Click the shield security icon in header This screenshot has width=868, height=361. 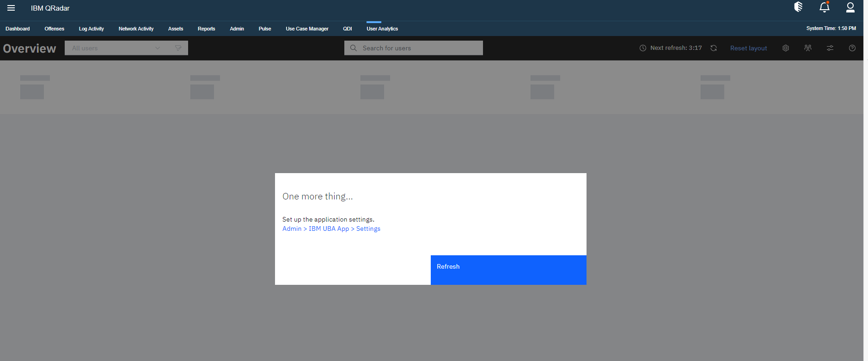798,7
